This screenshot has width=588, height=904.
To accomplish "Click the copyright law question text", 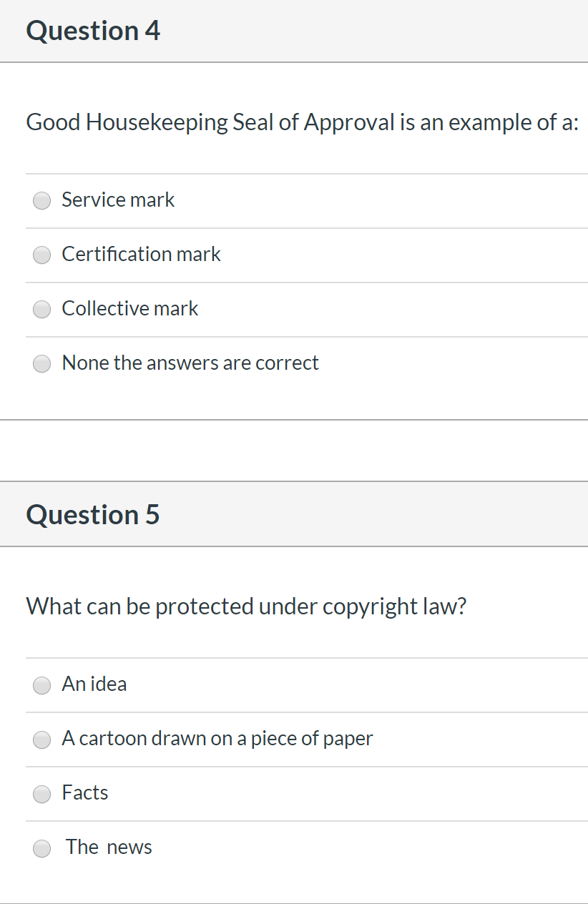I will pyautogui.click(x=246, y=606).
